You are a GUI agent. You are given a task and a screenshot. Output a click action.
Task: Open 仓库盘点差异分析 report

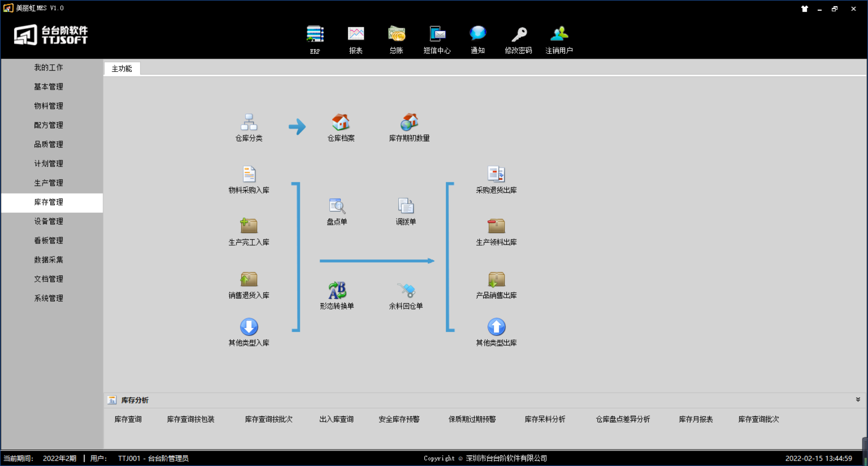click(623, 419)
